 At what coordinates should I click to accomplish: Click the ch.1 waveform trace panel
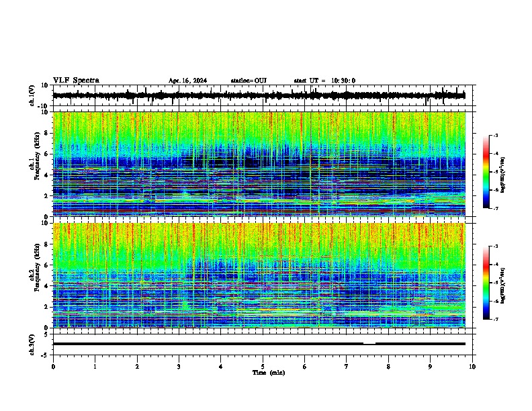click(x=263, y=95)
